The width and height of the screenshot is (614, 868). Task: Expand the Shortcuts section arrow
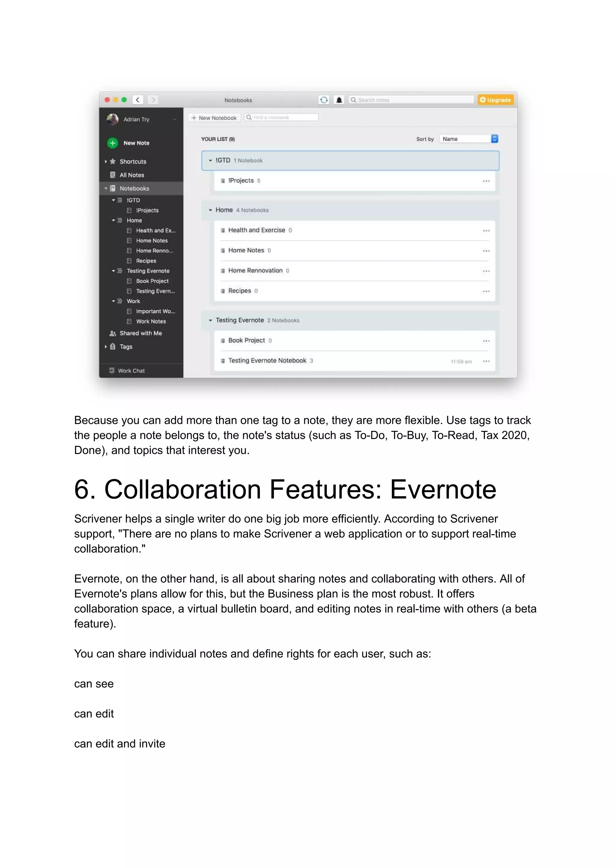click(106, 161)
